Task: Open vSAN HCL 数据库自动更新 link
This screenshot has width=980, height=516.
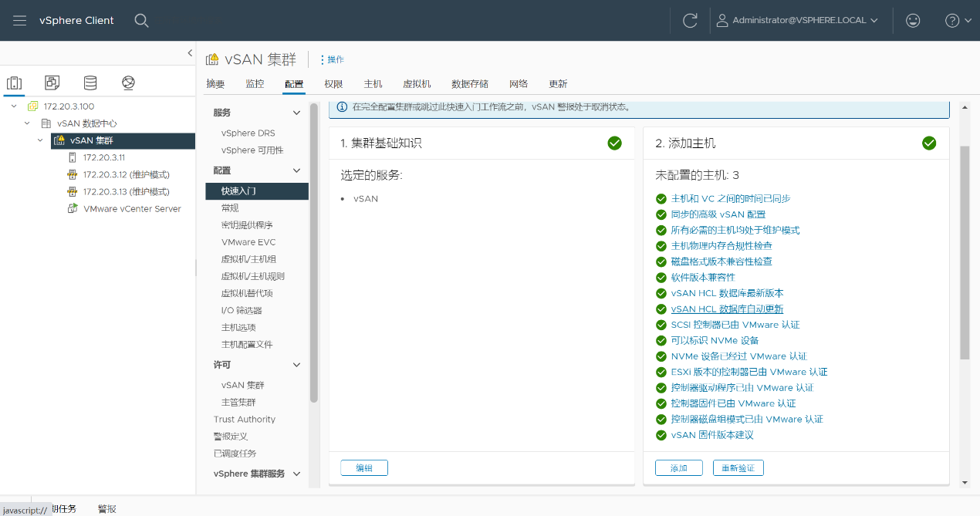Action: (728, 309)
